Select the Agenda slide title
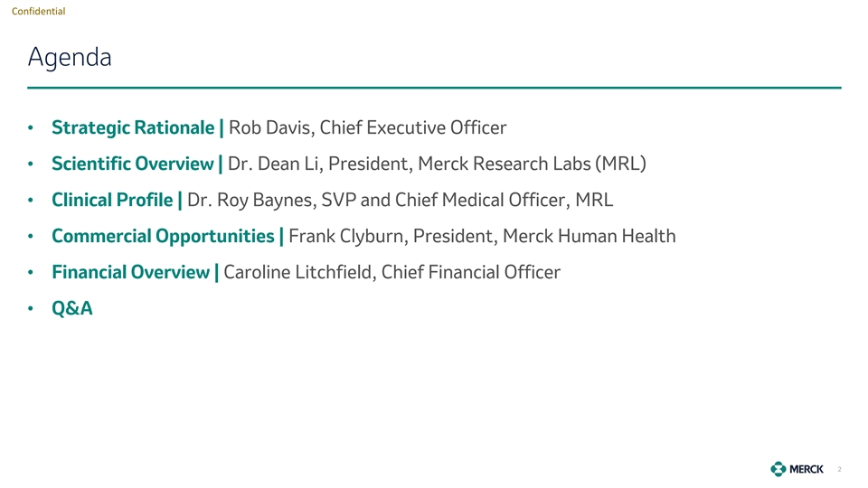Viewport: 868px width, 488px height. (x=70, y=58)
